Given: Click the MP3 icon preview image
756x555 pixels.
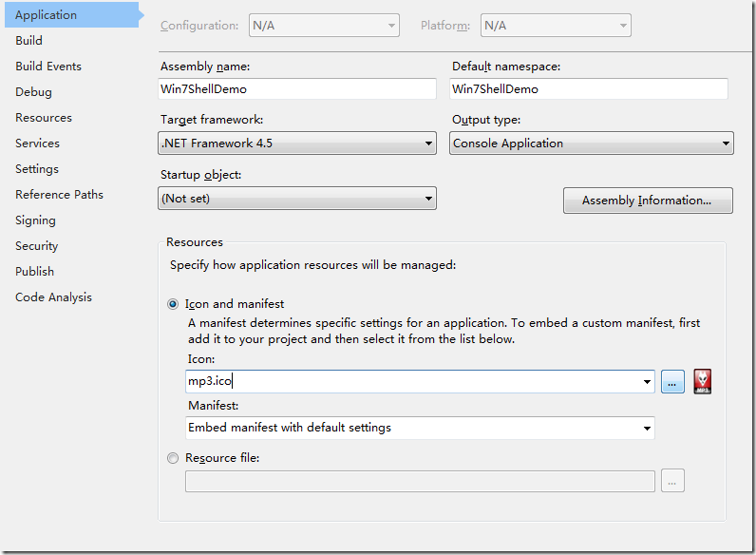Looking at the screenshot, I should [703, 382].
